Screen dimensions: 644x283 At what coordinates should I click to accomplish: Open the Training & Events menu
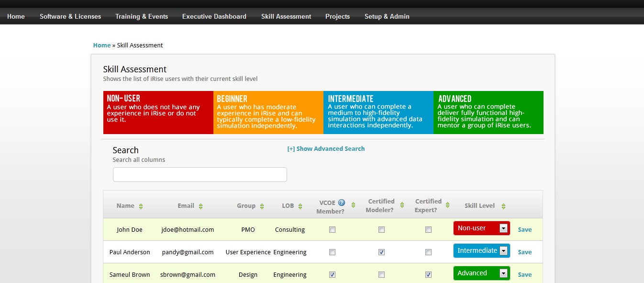(x=142, y=16)
